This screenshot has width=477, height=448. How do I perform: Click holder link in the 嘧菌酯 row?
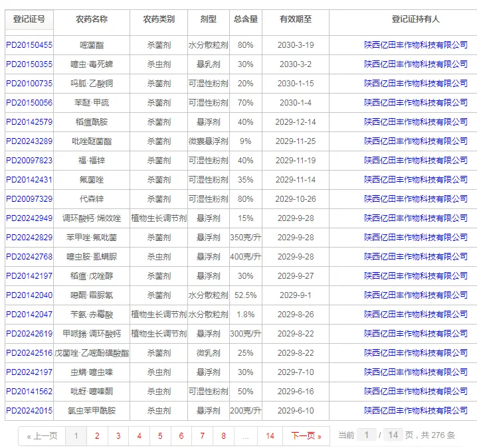pyautogui.click(x=416, y=45)
